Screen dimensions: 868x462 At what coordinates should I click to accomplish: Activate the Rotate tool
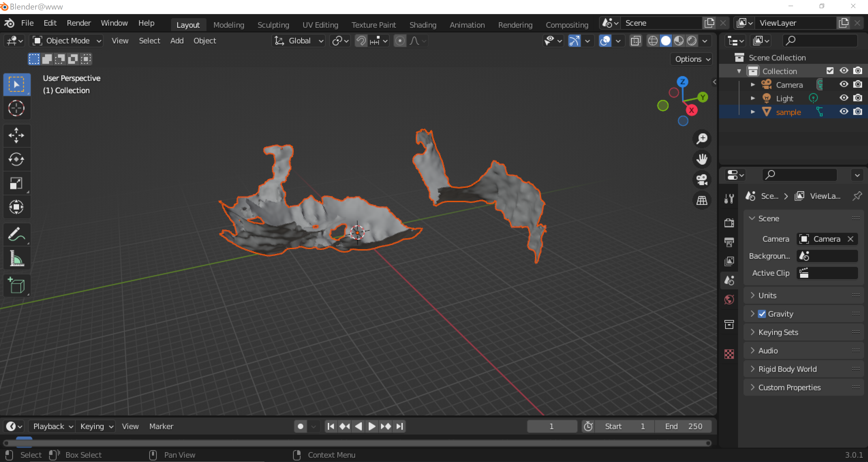[16, 159]
